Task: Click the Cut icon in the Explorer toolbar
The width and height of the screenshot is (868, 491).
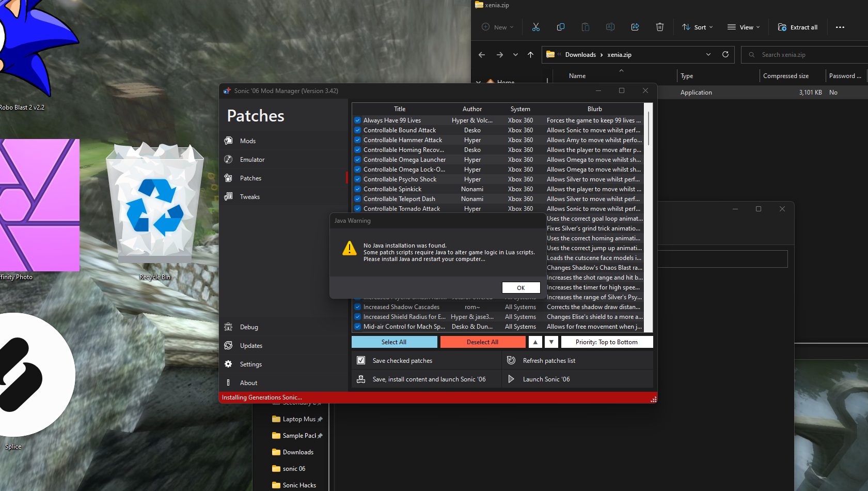Action: (x=535, y=27)
